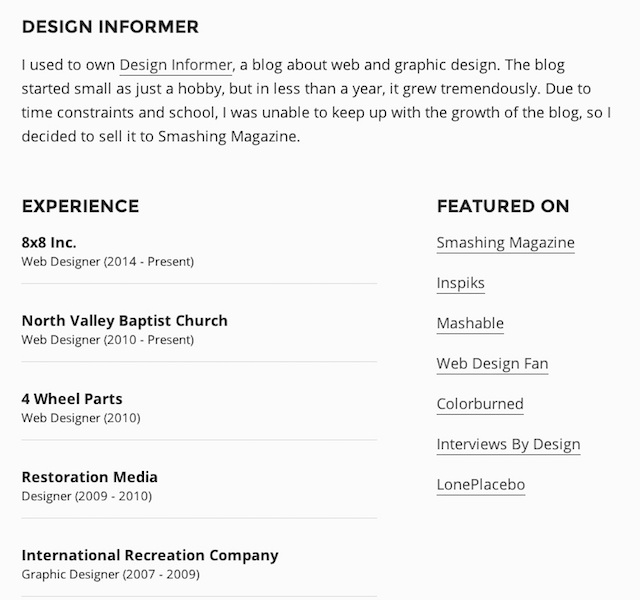Click the Graphic Designer (2007 - 2009) text

[111, 575]
